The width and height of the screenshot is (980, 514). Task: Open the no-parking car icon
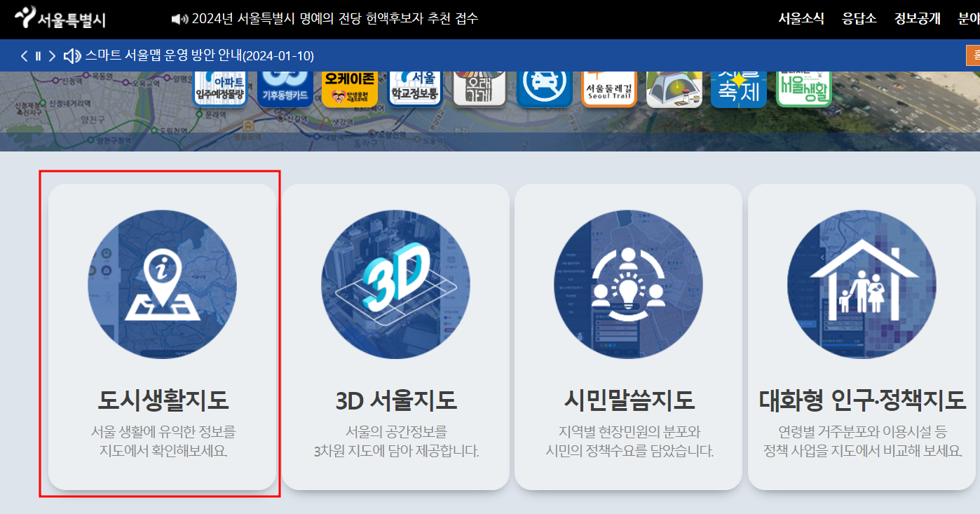(545, 88)
